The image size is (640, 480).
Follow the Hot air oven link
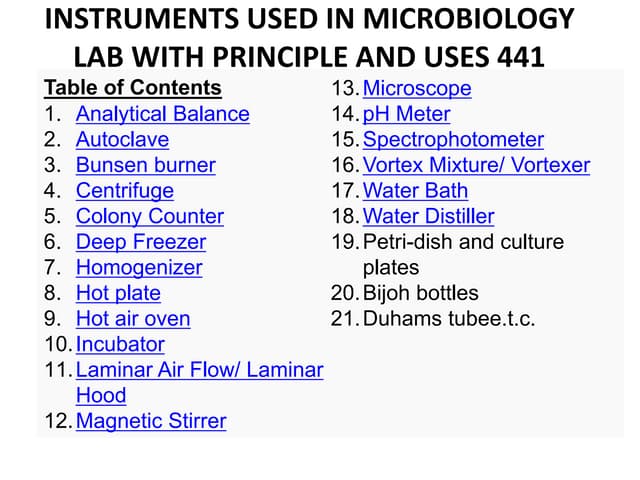click(132, 319)
